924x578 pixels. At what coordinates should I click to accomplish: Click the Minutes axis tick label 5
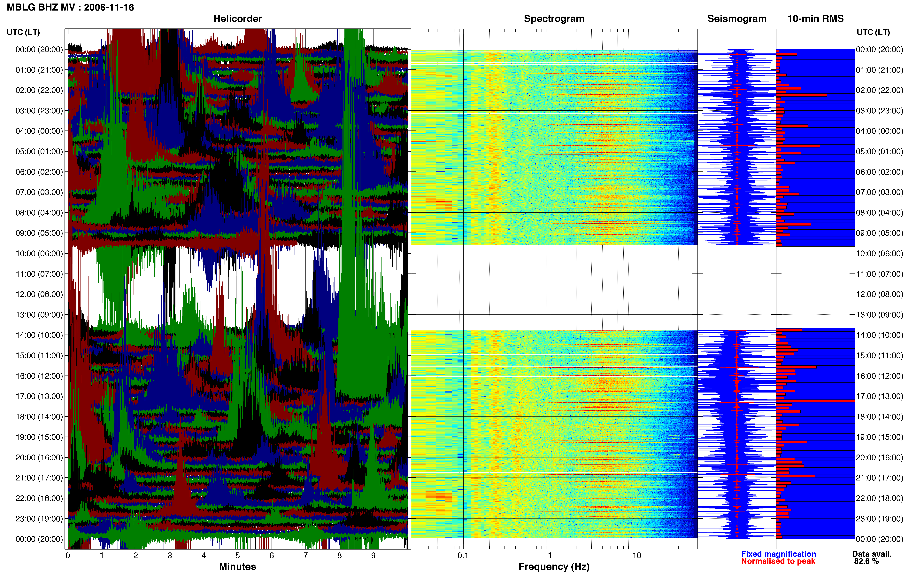pos(237,555)
